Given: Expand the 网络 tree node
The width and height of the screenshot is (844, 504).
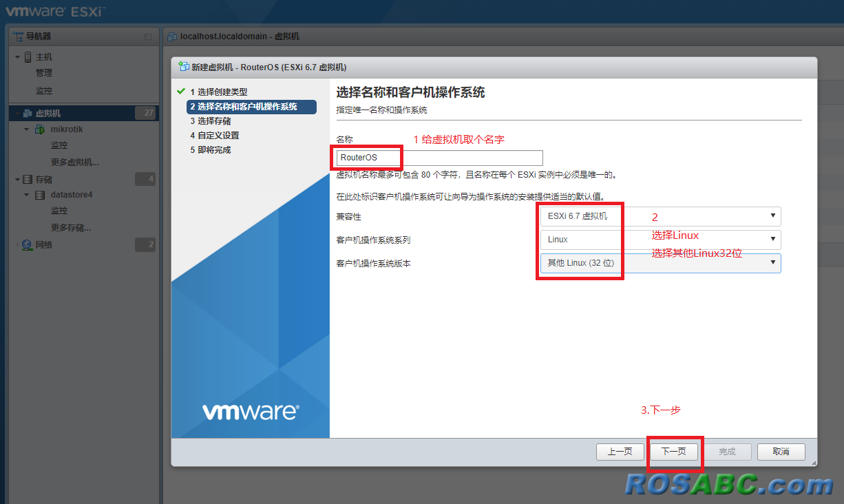Looking at the screenshot, I should (17, 244).
